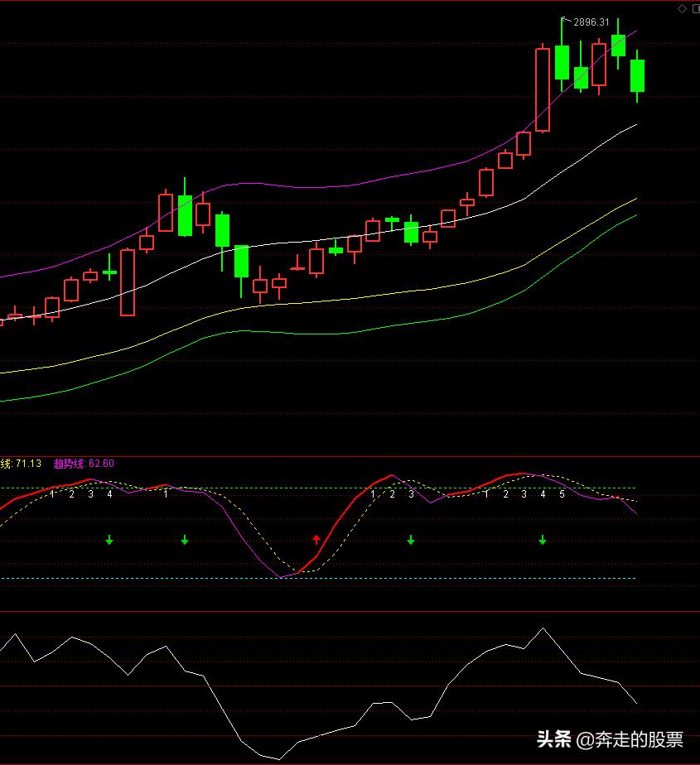Click the diamond icon above the chart
The height and width of the screenshot is (765, 700).
click(x=682, y=9)
